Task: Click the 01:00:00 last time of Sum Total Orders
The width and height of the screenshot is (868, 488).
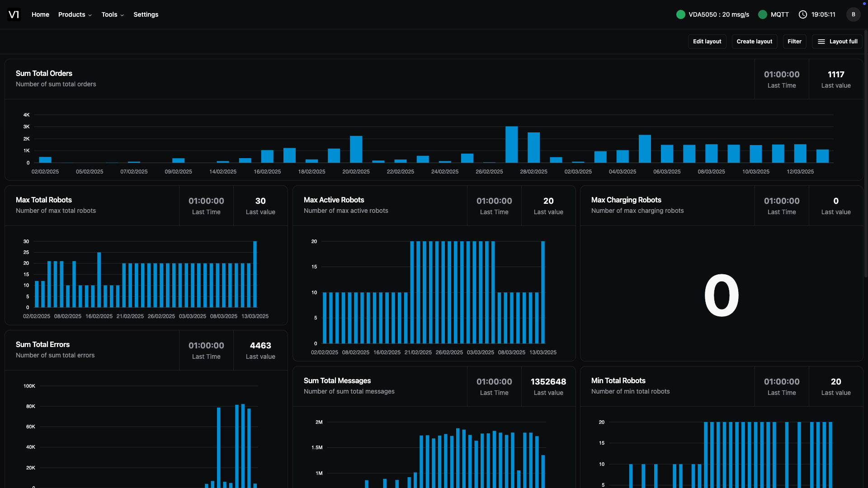Action: [782, 75]
